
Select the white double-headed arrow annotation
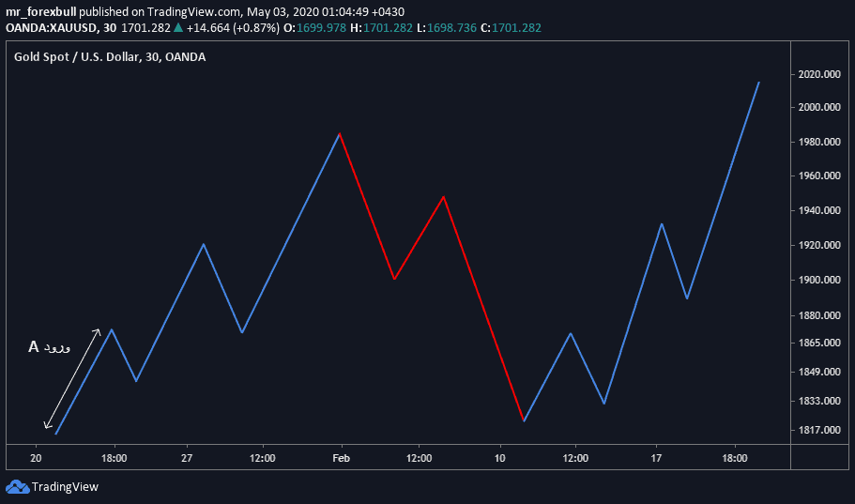click(72, 378)
